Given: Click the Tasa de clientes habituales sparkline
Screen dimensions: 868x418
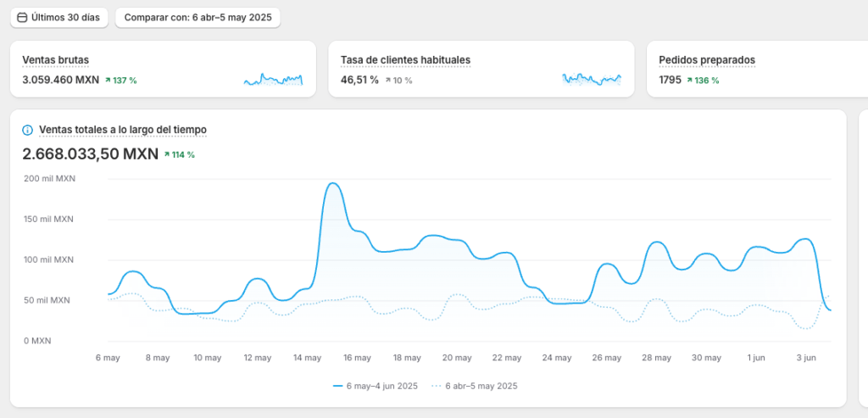Looking at the screenshot, I should pyautogui.click(x=592, y=80).
